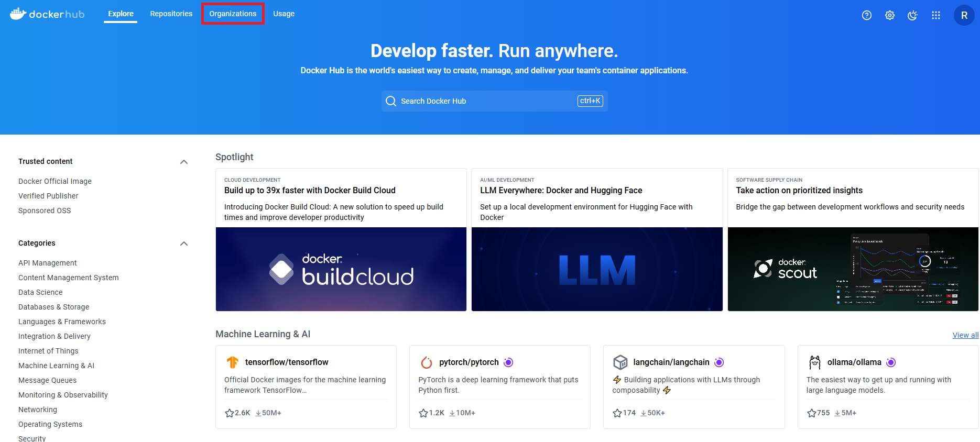Click the tensorflow logo icon

pos(232,362)
